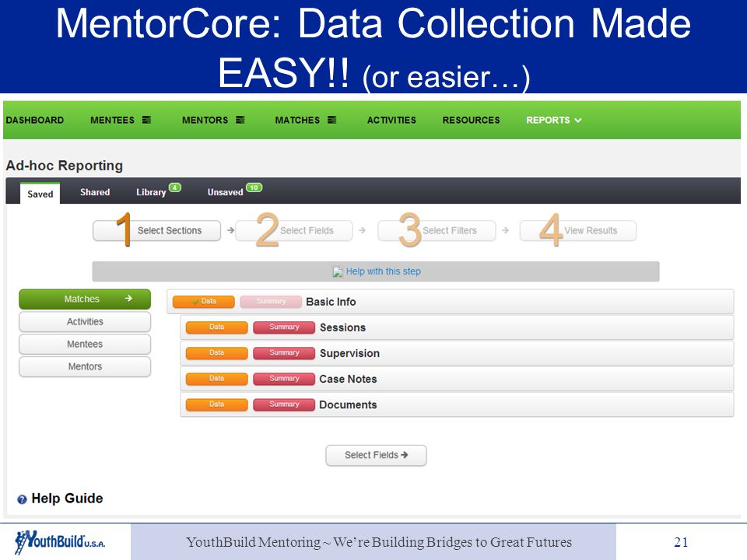This screenshot has height=560, width=747.
Task: Toggle Summary for Documents
Action: coord(284,404)
